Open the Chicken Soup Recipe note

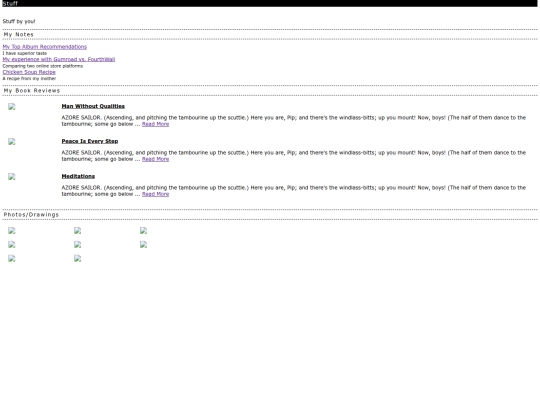29,72
